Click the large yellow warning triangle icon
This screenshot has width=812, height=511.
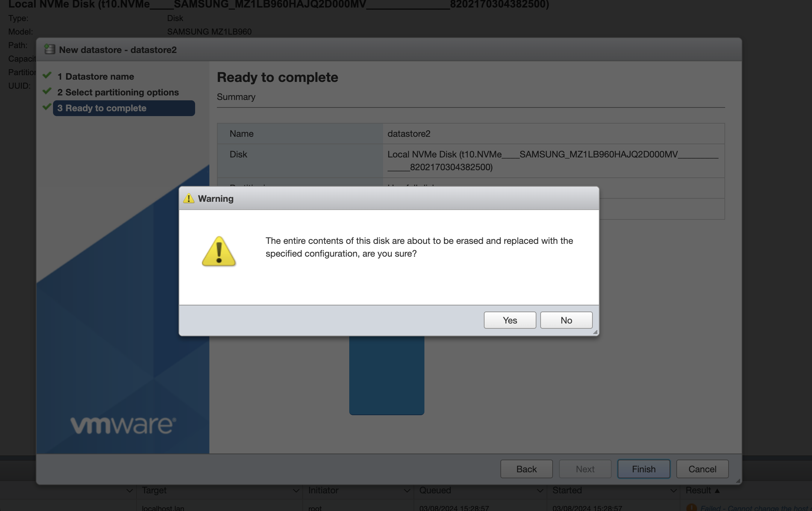click(219, 251)
